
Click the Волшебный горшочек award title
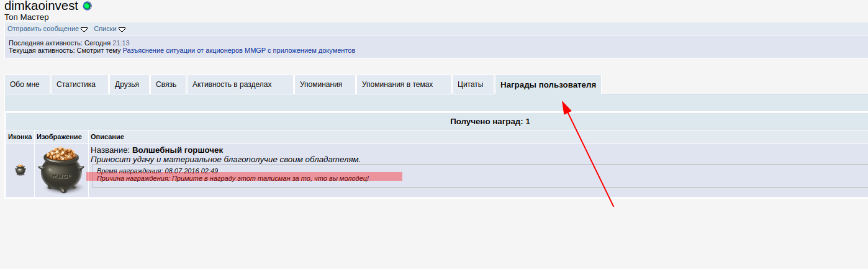(178, 150)
